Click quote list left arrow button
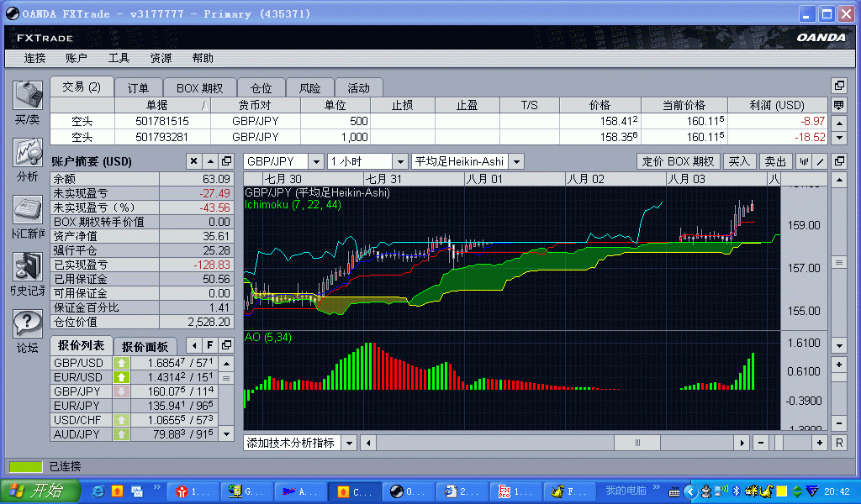861x504 pixels. pyautogui.click(x=194, y=345)
